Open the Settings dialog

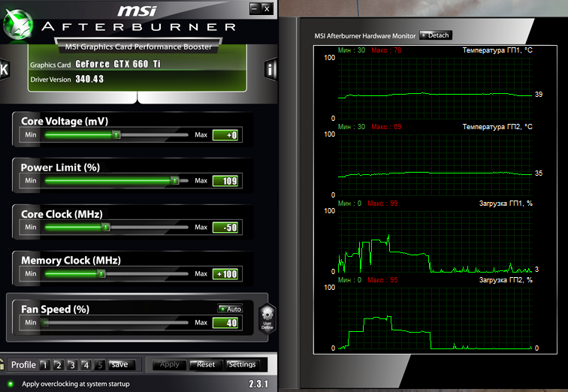tap(243, 364)
